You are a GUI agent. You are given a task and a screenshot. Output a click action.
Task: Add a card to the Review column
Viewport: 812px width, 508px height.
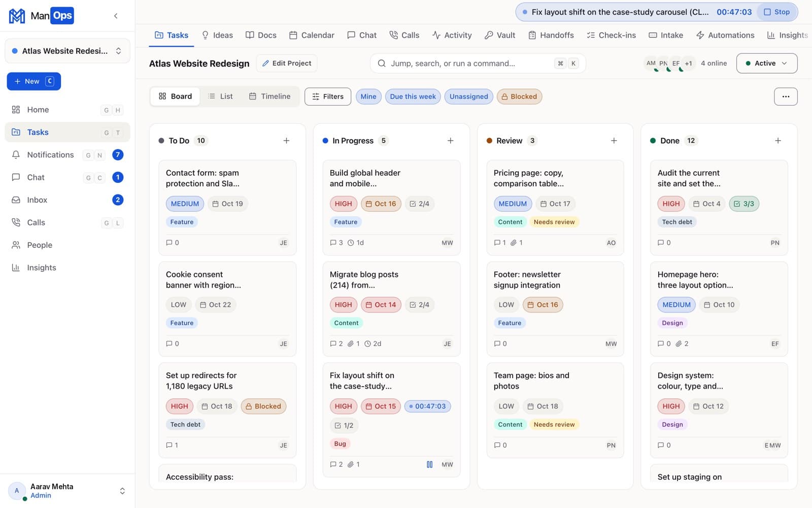(x=614, y=141)
